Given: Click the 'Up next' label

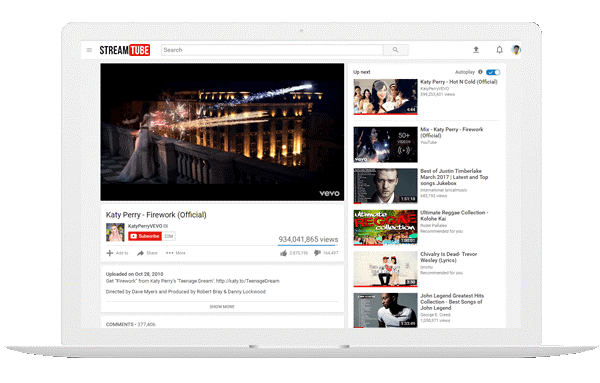Looking at the screenshot, I should tap(362, 72).
